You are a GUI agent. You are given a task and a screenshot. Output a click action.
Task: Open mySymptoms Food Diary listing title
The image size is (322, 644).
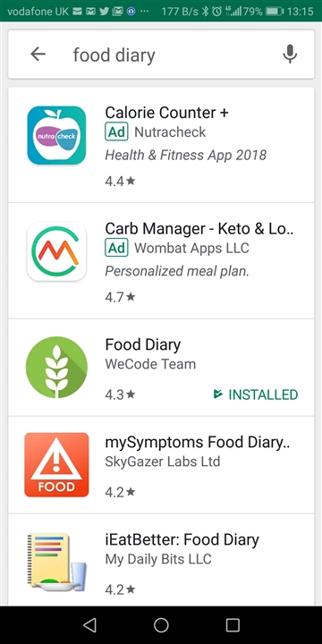click(198, 443)
